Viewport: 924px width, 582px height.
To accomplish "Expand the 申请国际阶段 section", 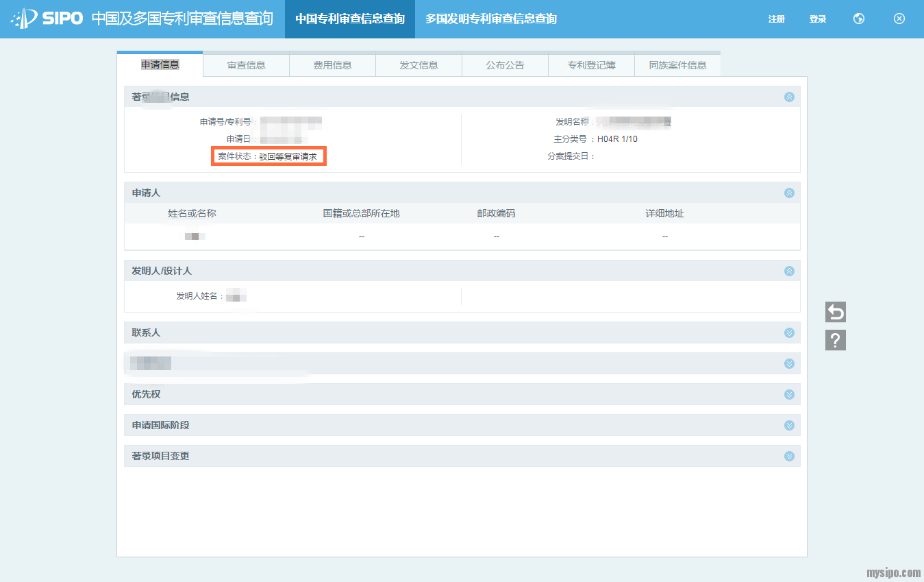I will [x=789, y=426].
